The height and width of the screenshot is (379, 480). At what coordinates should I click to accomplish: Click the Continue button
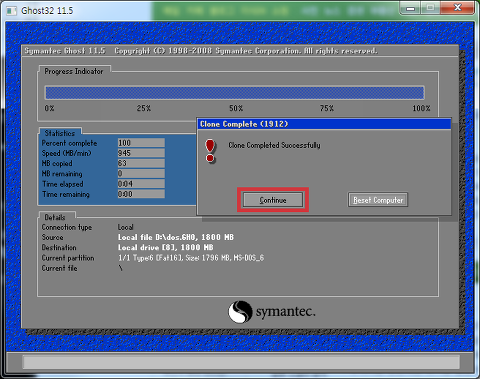(x=273, y=200)
